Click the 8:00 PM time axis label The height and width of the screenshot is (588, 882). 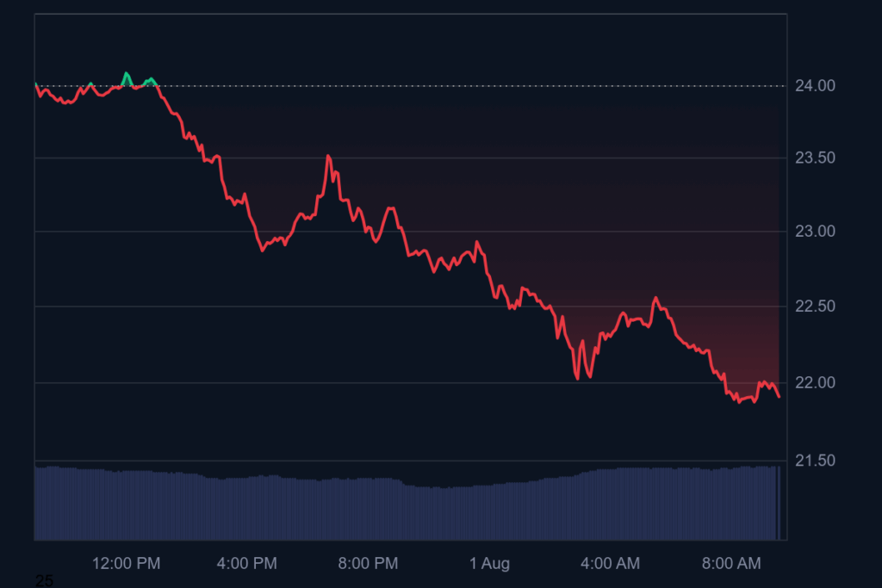point(368,564)
